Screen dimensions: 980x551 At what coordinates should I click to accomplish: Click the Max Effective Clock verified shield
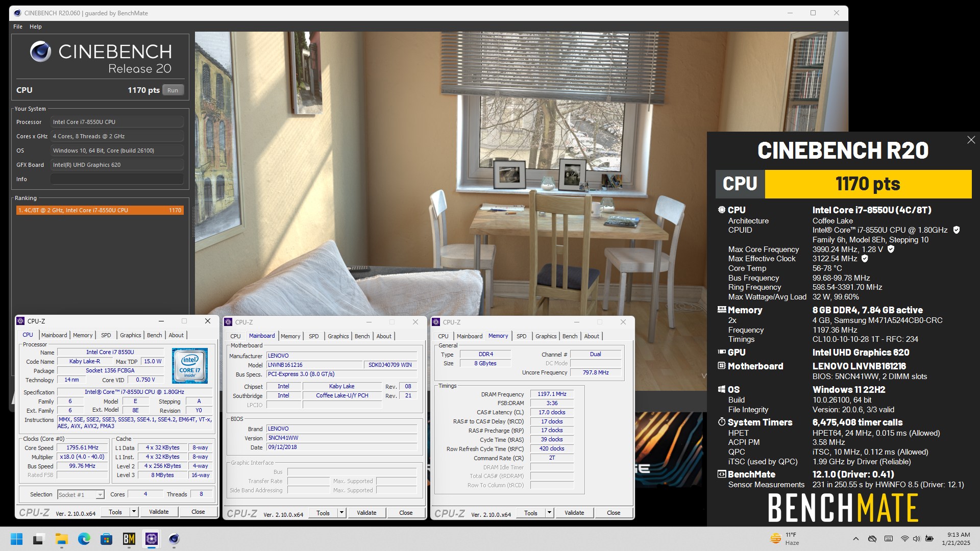[x=865, y=259]
